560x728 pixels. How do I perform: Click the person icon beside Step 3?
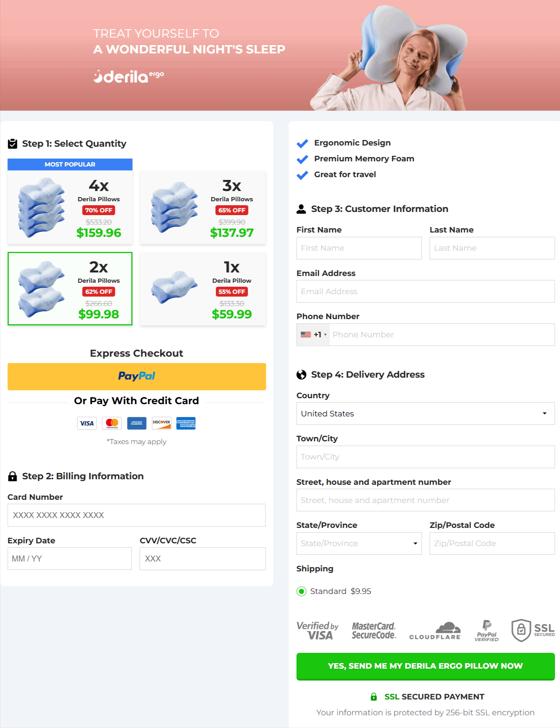(x=301, y=209)
